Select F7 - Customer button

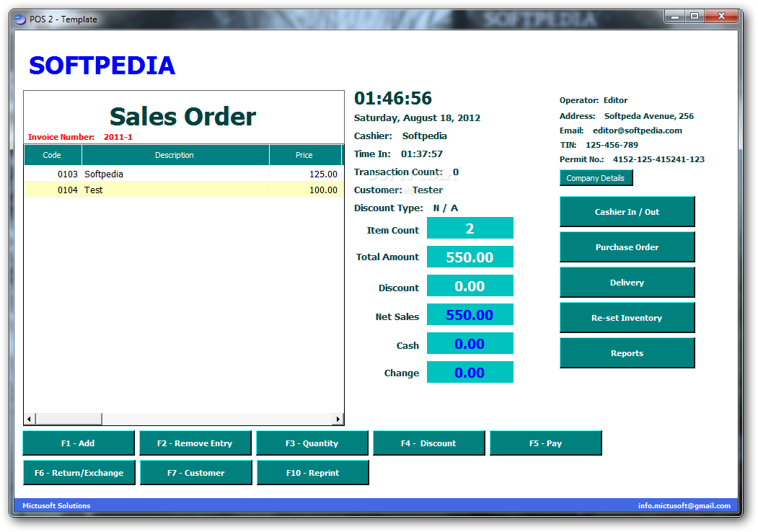(195, 473)
